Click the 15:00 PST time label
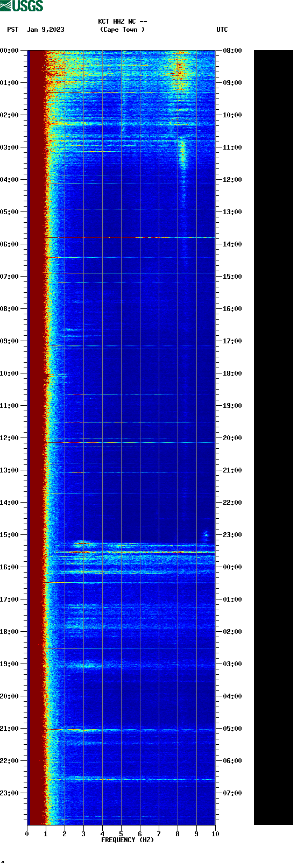The image size is (297, 868). (x=10, y=535)
